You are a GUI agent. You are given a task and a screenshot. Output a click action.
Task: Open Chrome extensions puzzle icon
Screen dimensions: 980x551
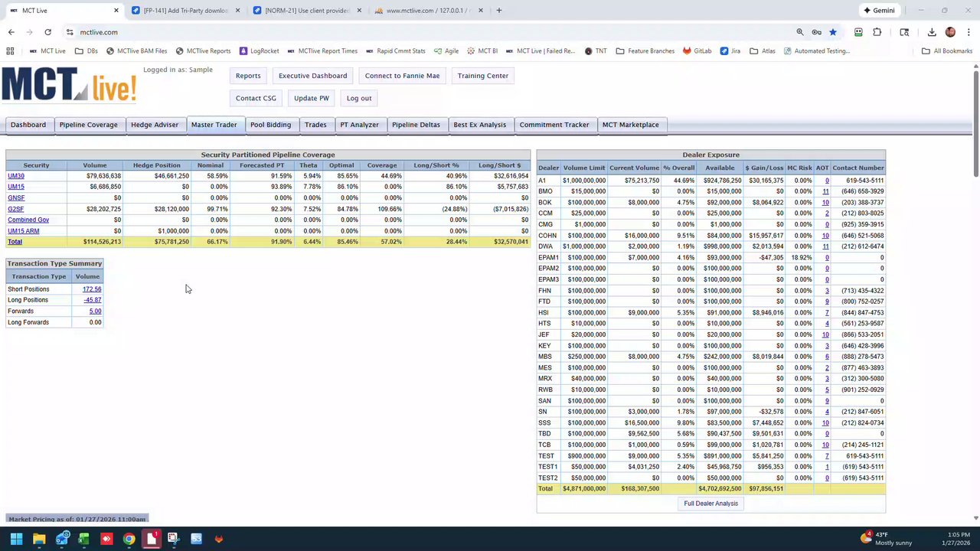pos(877,32)
